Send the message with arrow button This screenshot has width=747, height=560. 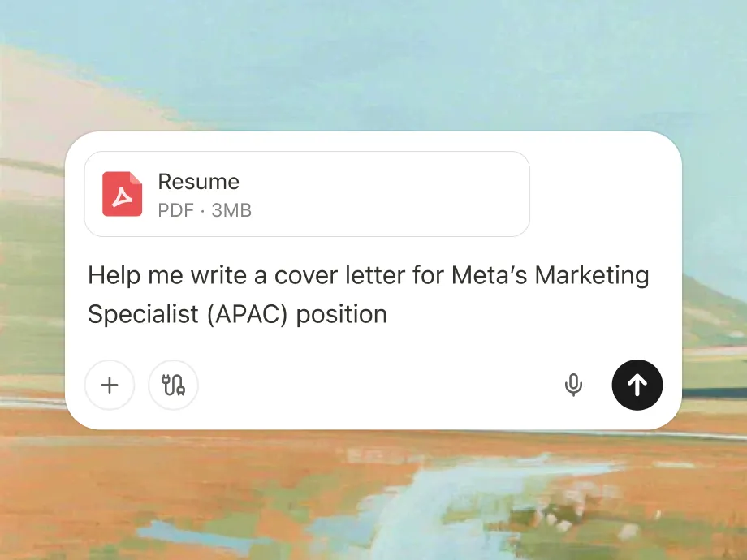[x=637, y=385]
